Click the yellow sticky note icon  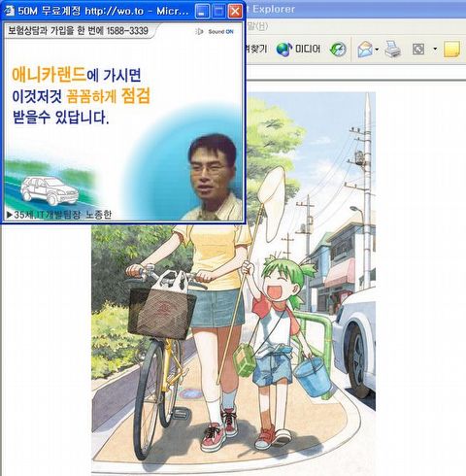point(451,50)
